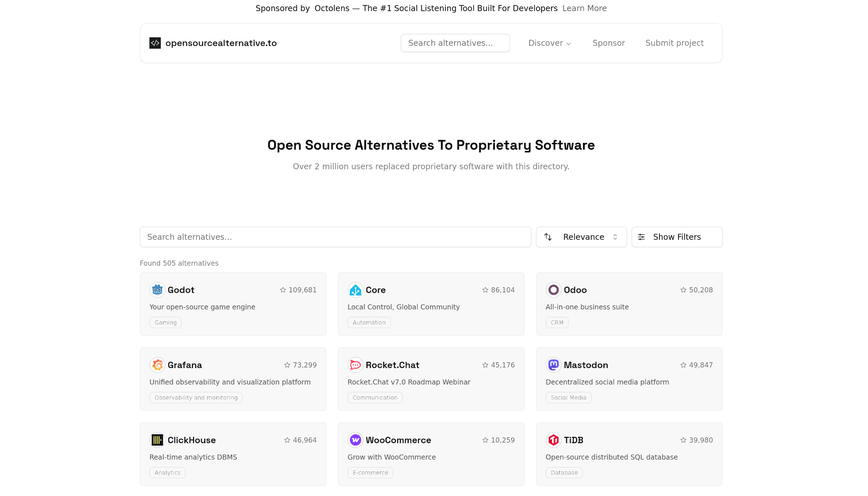Click the opensourcealternative.to site name
This screenshot has height=496, width=868.
coord(221,43)
